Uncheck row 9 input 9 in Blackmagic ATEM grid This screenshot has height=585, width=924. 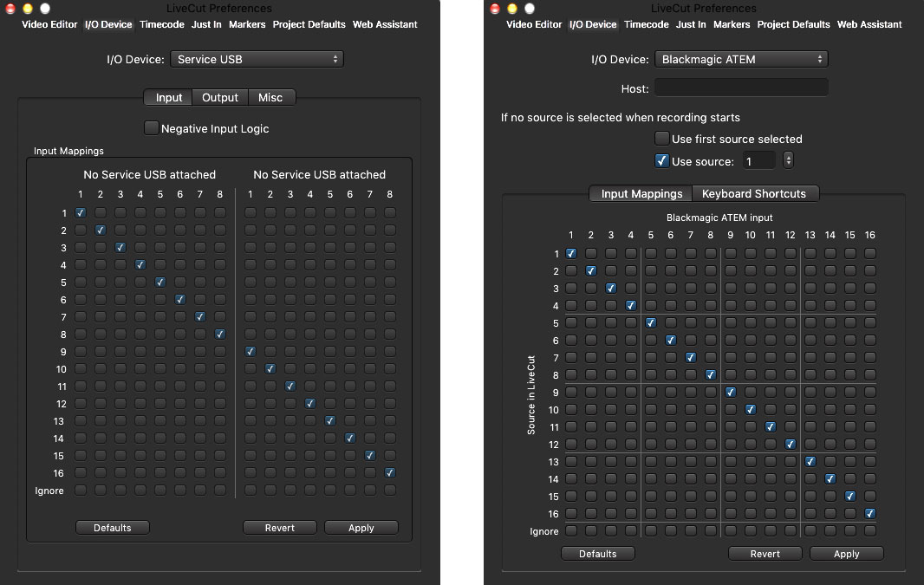tap(730, 393)
